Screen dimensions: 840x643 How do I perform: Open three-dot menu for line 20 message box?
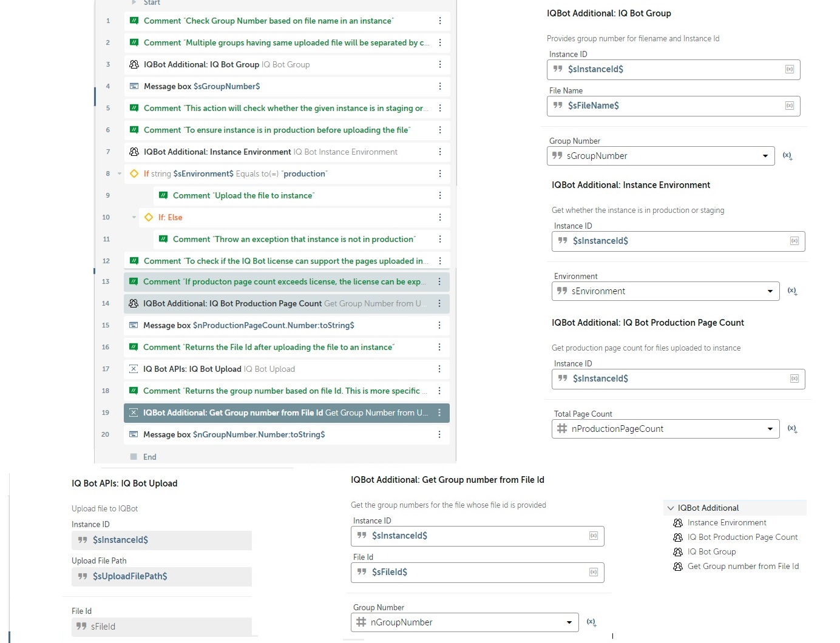(x=439, y=434)
